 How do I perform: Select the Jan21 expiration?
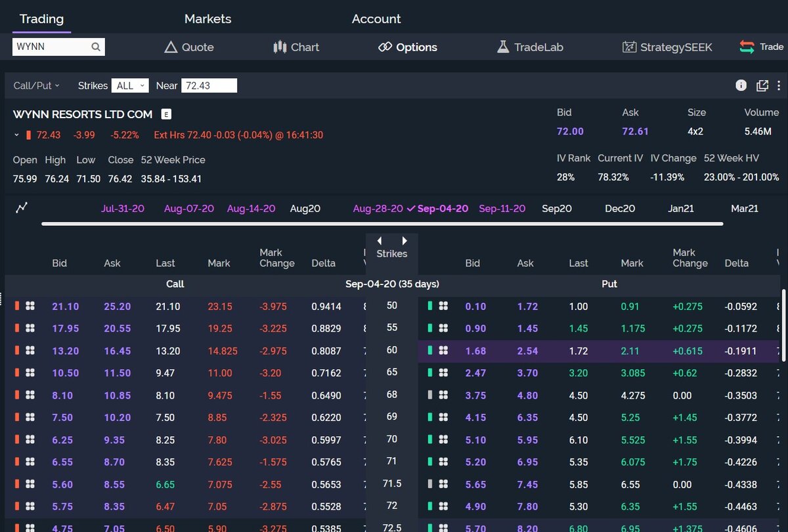(681, 208)
